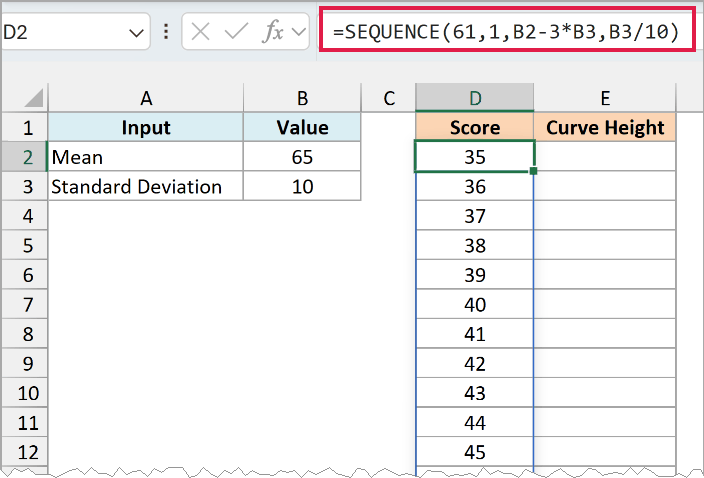Select the Score cell containing 45
The width and height of the screenshot is (704, 478).
pos(475,452)
